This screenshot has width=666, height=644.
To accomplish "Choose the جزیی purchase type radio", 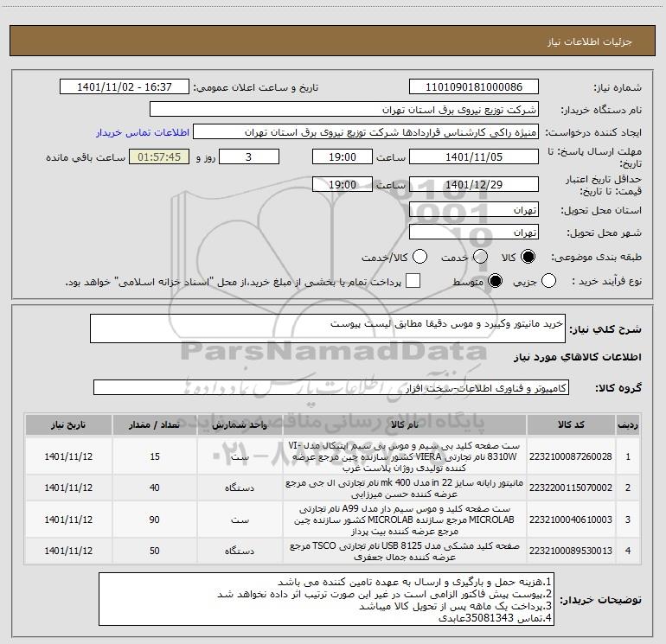I will [x=548, y=281].
